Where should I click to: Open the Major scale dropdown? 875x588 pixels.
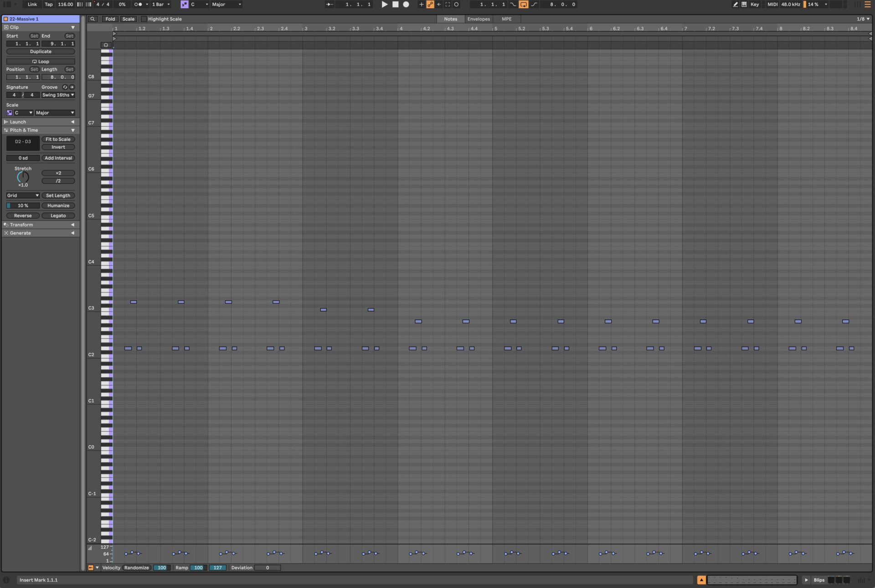coord(55,112)
